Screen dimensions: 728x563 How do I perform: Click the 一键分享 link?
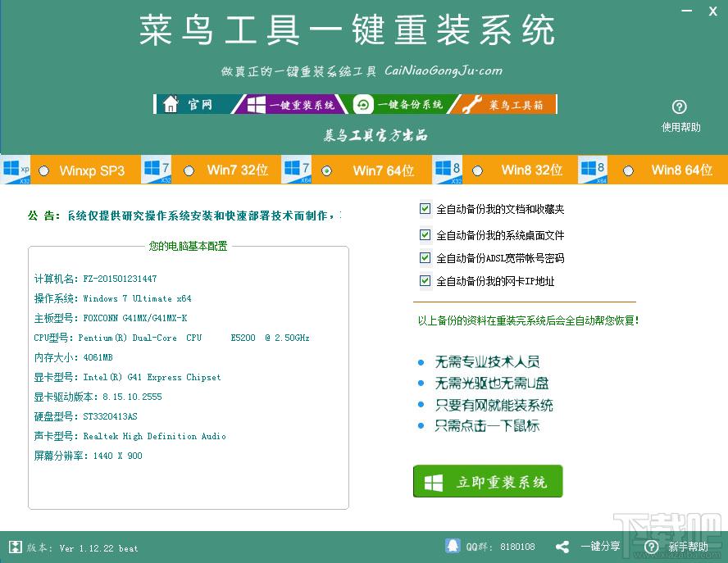(x=600, y=547)
